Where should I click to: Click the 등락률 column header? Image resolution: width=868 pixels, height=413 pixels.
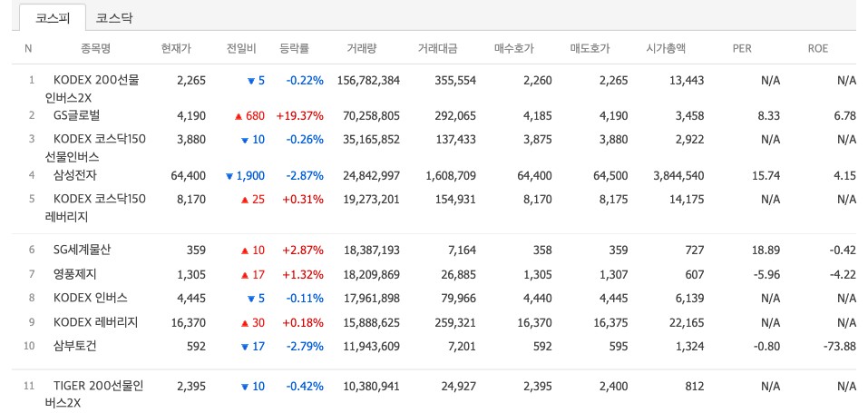tap(295, 49)
